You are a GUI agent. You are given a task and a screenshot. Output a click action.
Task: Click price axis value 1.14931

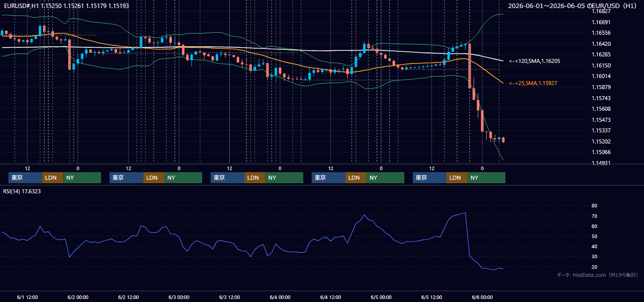[601, 163]
